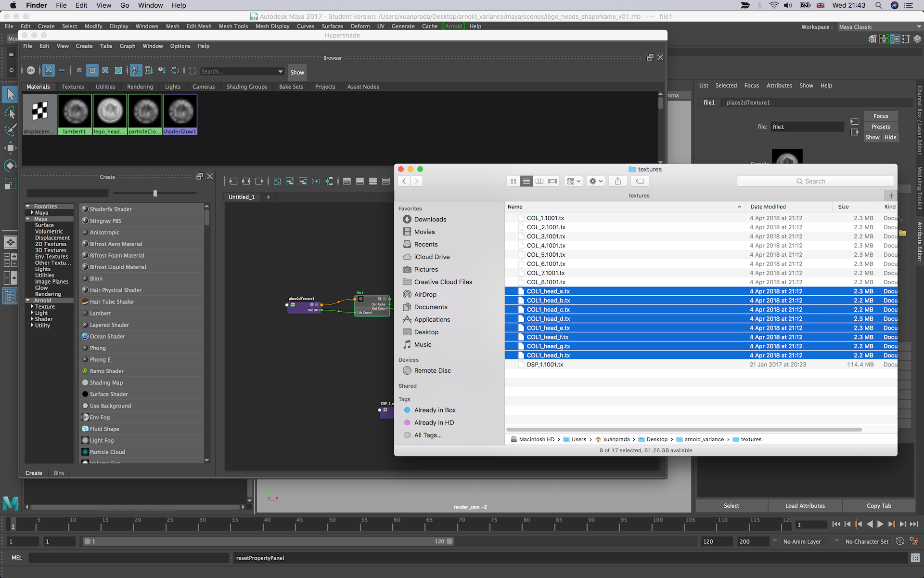Viewport: 924px width, 578px height.
Task: Click remove selected nodes from graph icon
Action: tap(303, 181)
